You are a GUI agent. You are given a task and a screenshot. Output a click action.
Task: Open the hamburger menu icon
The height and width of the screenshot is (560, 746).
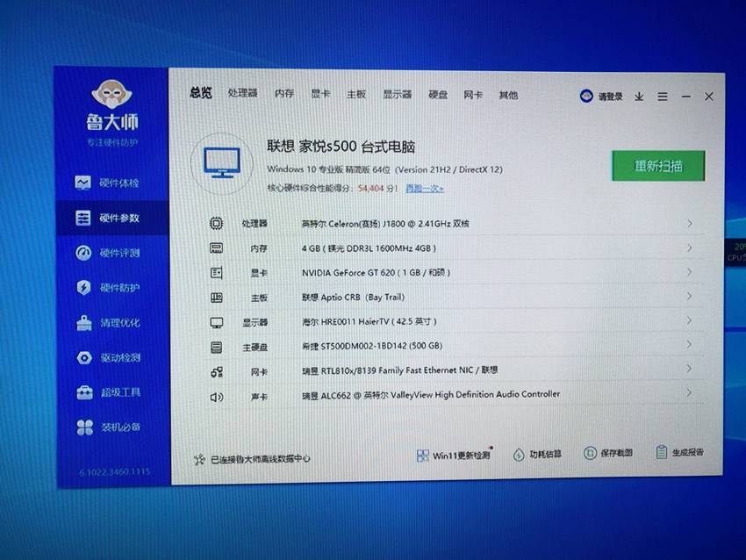(x=663, y=97)
